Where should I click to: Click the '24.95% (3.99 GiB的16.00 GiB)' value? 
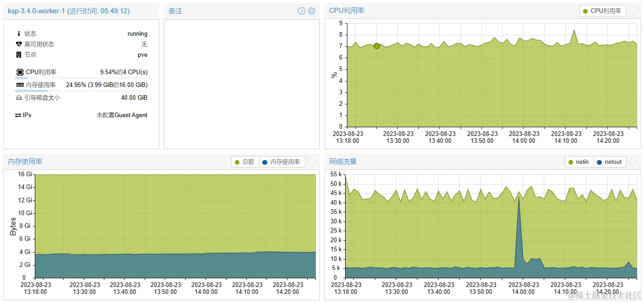pos(107,85)
